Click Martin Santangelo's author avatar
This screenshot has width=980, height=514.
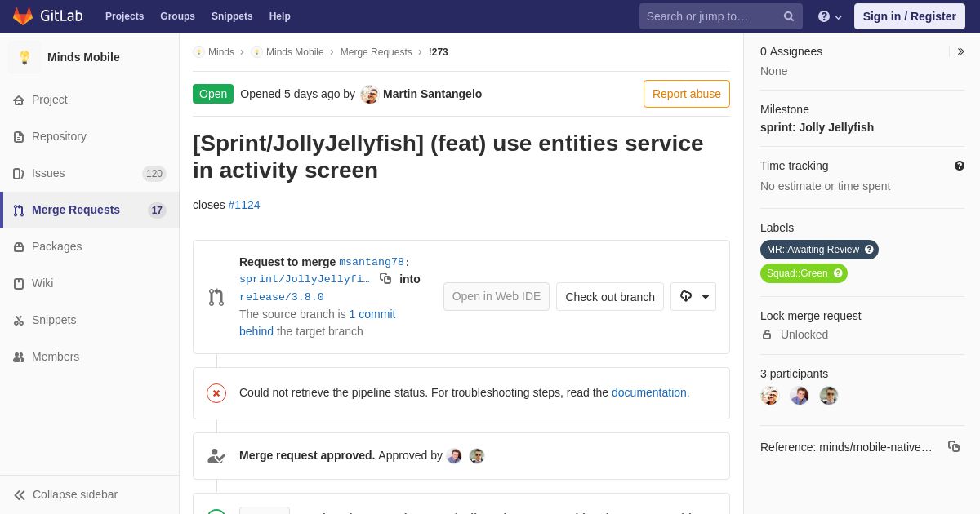[x=370, y=94]
